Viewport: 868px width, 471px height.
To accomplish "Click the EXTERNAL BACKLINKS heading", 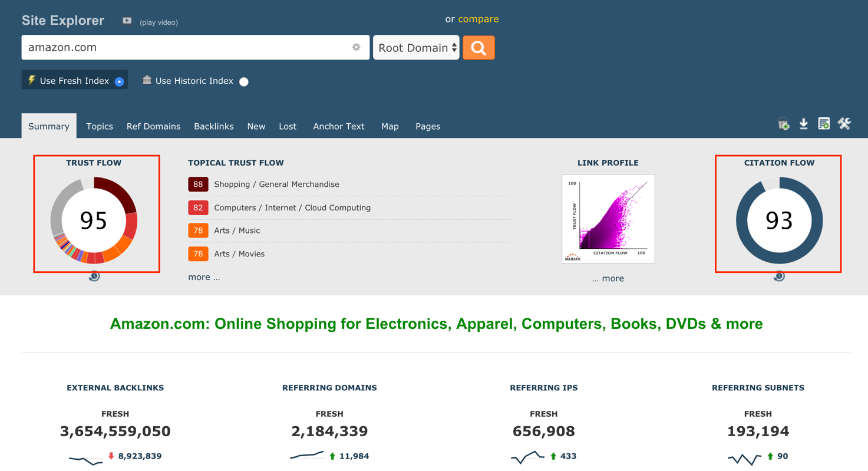I will click(115, 388).
